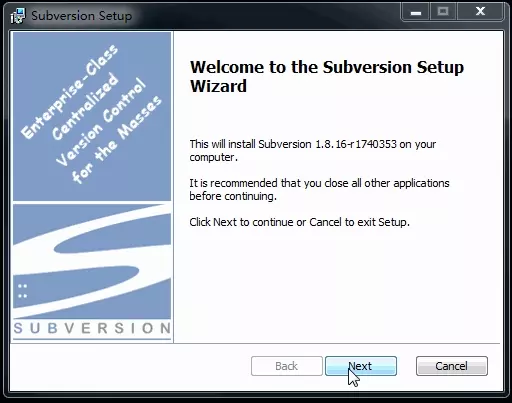Close the Subversion Setup dialog
The width and height of the screenshot is (512, 403).
tap(480, 12)
